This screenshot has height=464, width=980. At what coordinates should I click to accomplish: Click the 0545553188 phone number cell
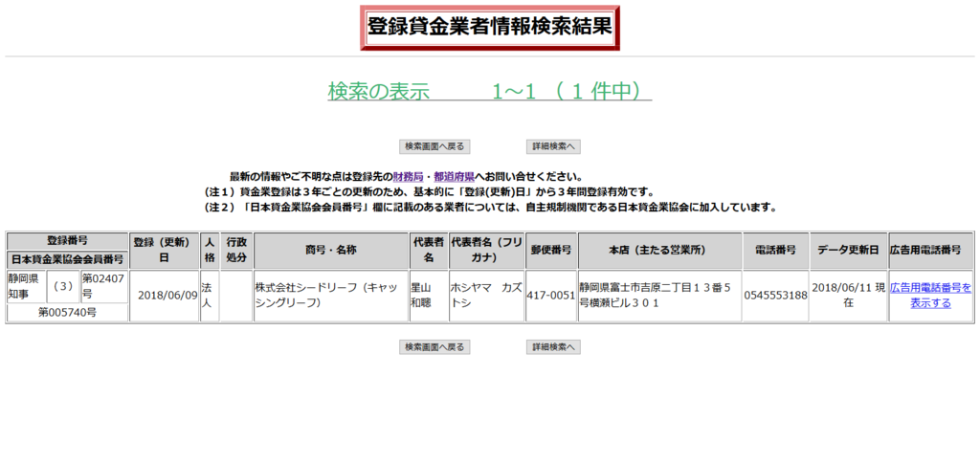coord(775,296)
